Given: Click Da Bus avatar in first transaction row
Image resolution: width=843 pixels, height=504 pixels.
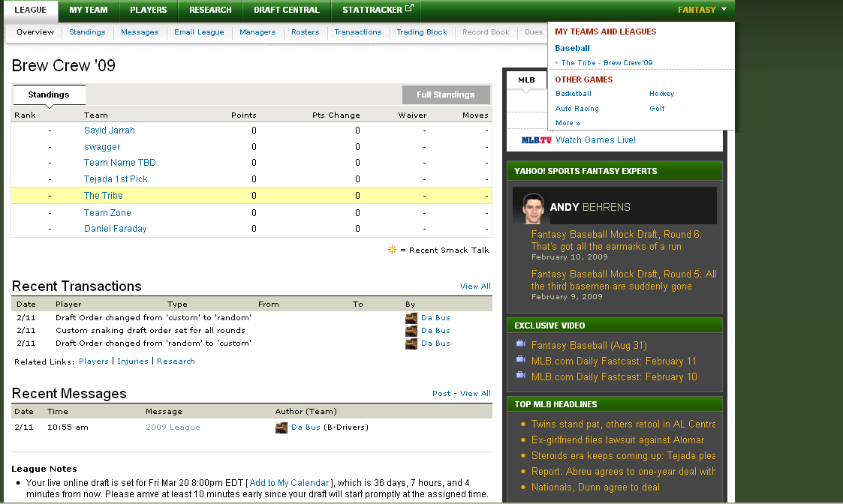Looking at the screenshot, I should [411, 317].
